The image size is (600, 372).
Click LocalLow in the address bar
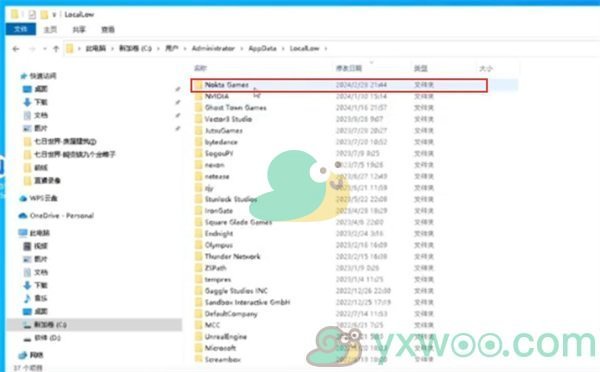coord(305,48)
